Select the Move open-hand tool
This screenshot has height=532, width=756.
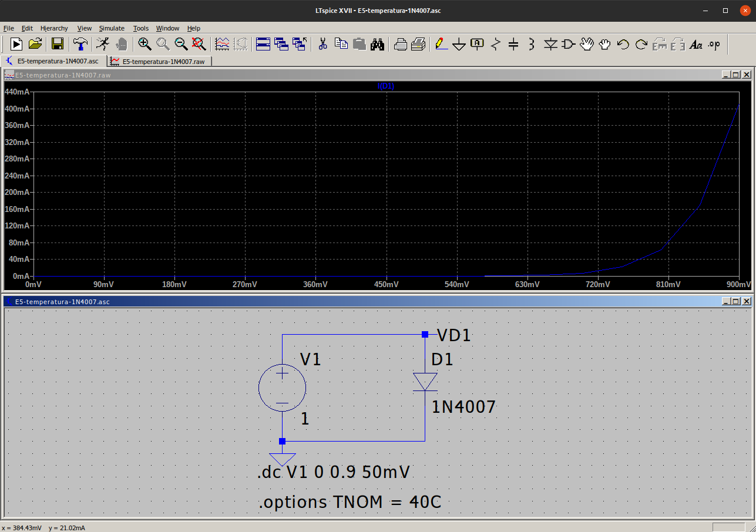point(587,43)
